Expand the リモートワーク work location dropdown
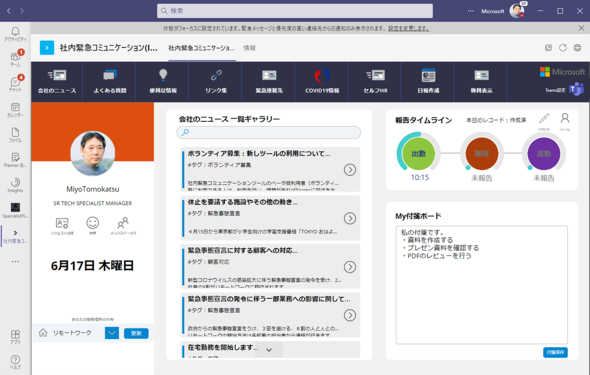This screenshot has height=375, width=590. 112,333
